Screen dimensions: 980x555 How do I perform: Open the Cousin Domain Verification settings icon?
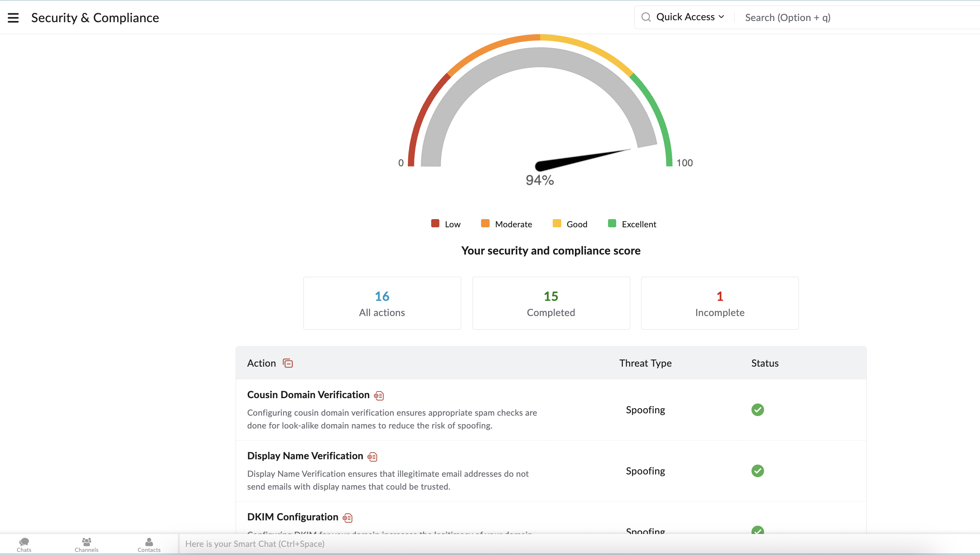[x=379, y=396]
